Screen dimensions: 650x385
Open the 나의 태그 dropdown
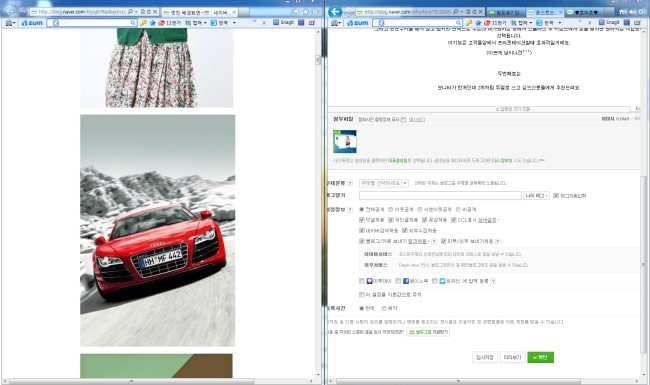coord(536,196)
